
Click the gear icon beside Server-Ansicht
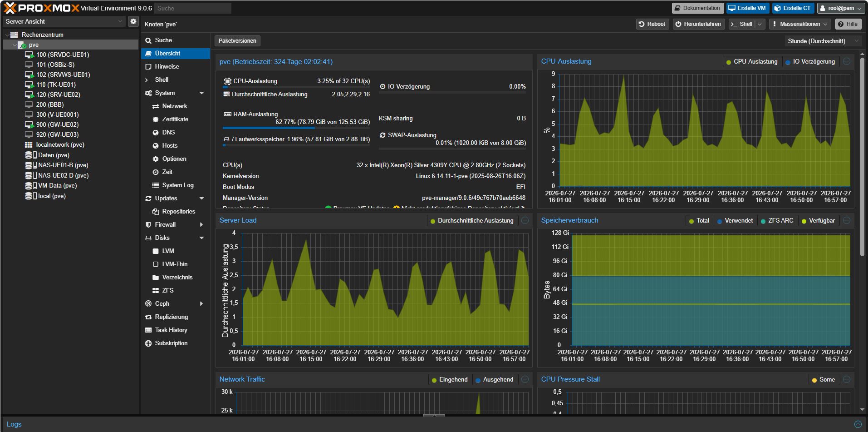133,21
